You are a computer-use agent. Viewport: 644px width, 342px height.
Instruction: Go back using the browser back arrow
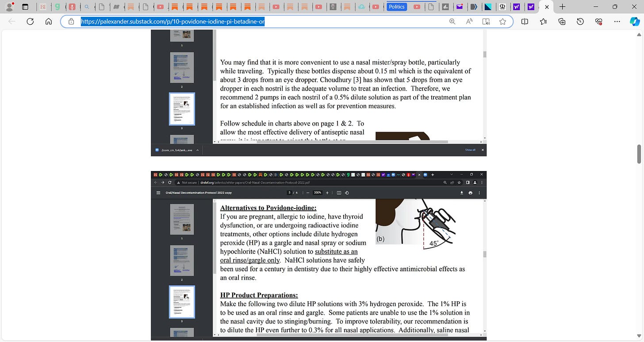12,21
